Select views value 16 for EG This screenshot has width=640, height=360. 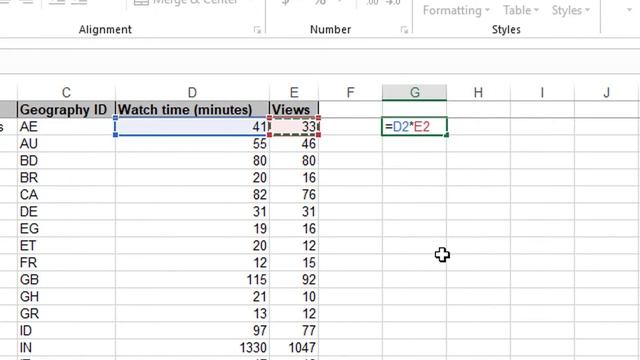[x=294, y=229]
